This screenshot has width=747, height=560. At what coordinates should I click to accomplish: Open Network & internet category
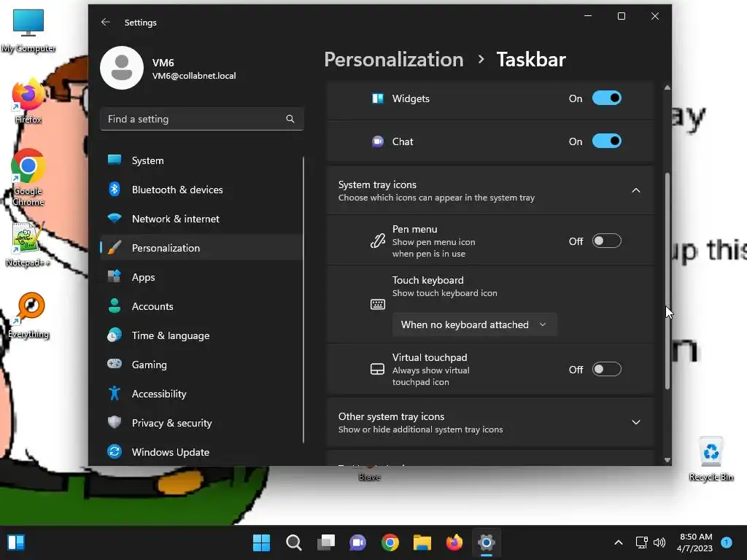[x=201, y=219]
